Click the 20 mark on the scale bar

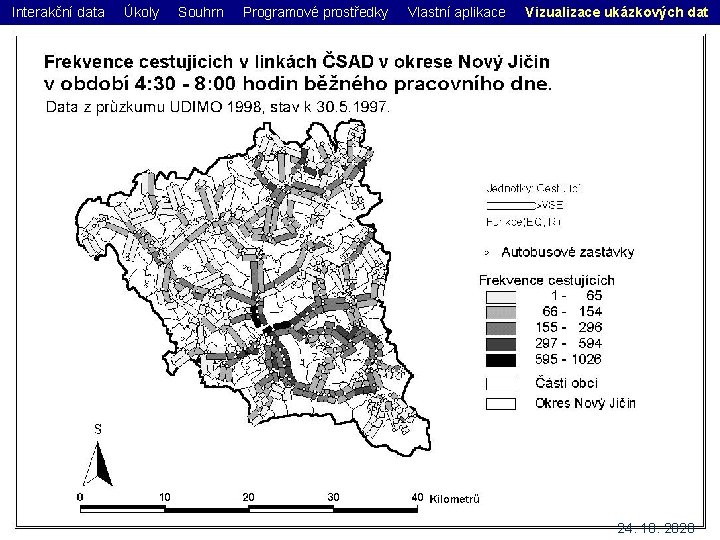pos(248,497)
